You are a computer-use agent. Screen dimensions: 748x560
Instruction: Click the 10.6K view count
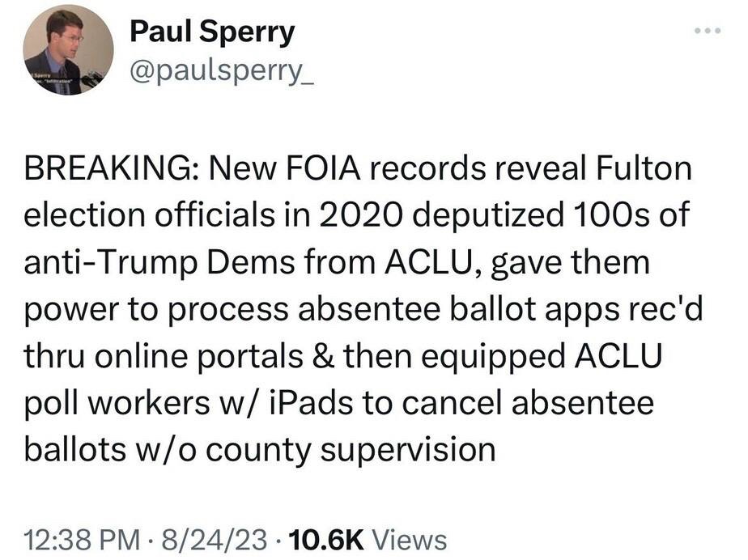[x=327, y=539]
